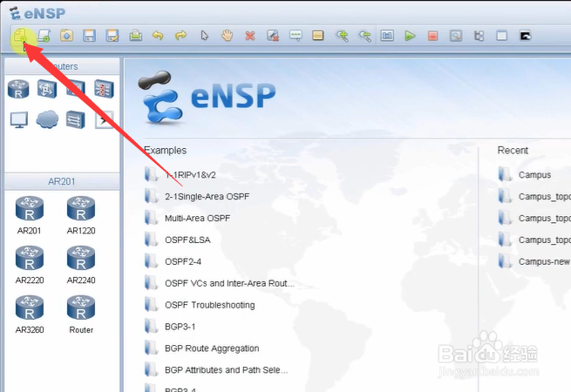Activate the hand pan tool
571x392 pixels.
(227, 36)
